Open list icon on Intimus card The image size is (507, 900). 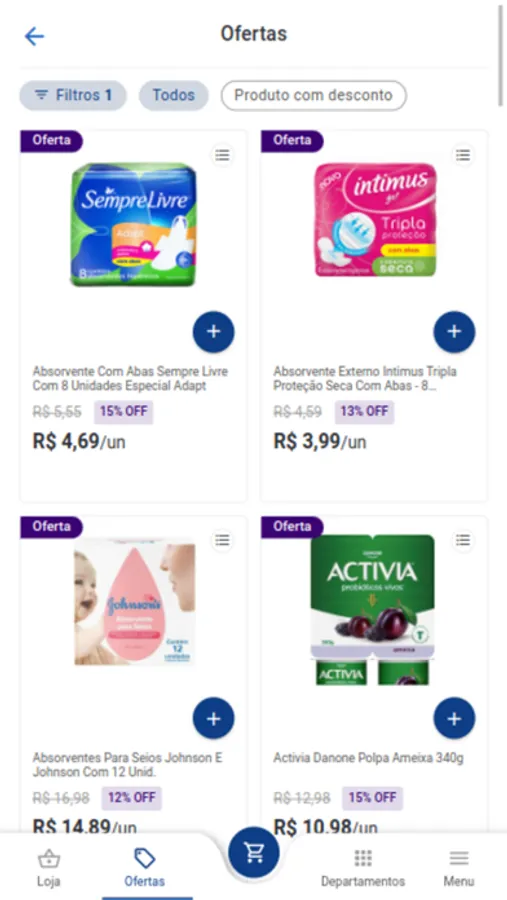[463, 154]
